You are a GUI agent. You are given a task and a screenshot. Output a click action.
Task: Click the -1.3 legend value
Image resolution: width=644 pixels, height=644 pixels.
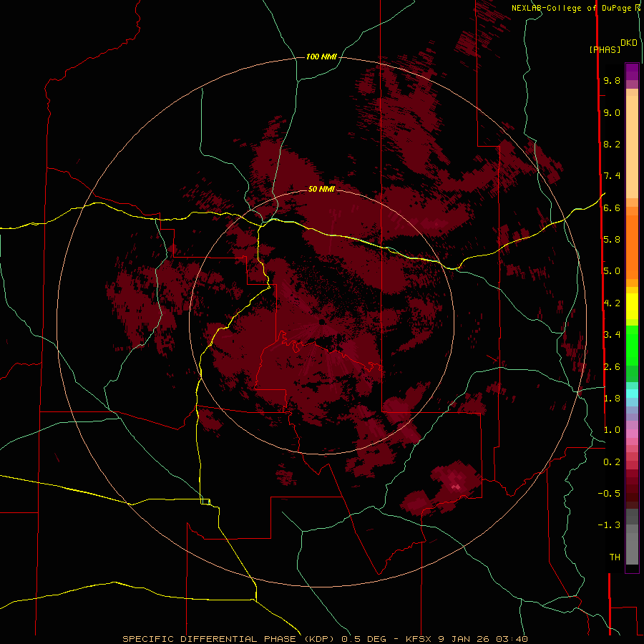point(609,525)
